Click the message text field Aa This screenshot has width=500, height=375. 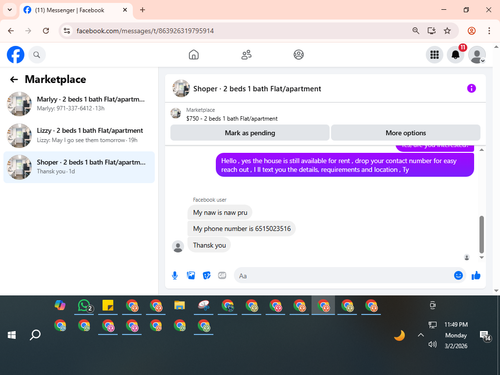[343, 276]
